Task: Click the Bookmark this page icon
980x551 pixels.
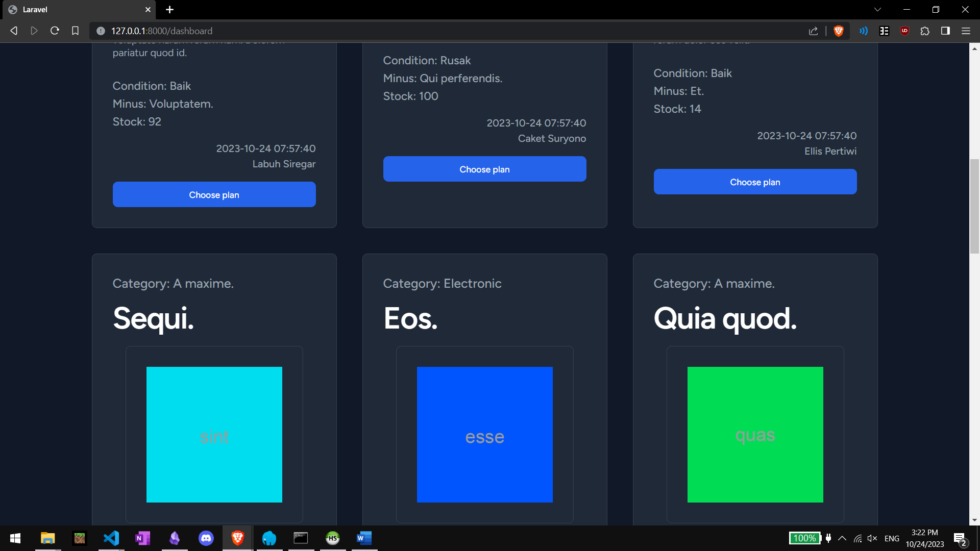Action: pos(76,31)
